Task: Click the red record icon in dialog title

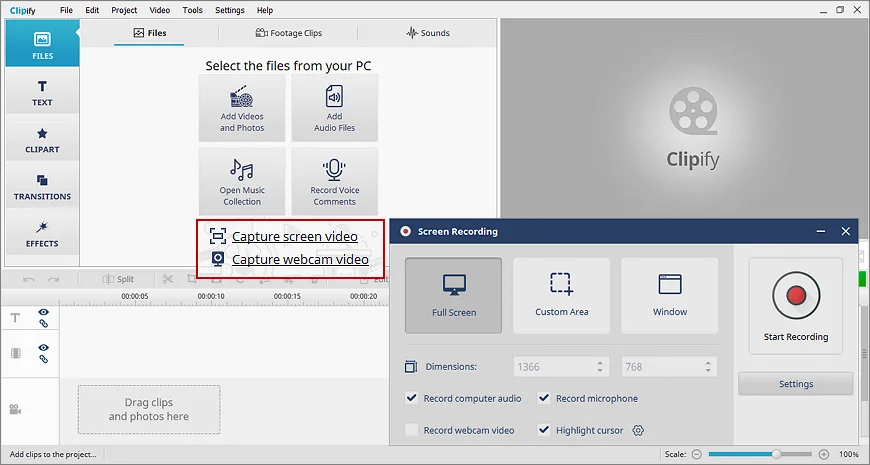Action: click(406, 231)
